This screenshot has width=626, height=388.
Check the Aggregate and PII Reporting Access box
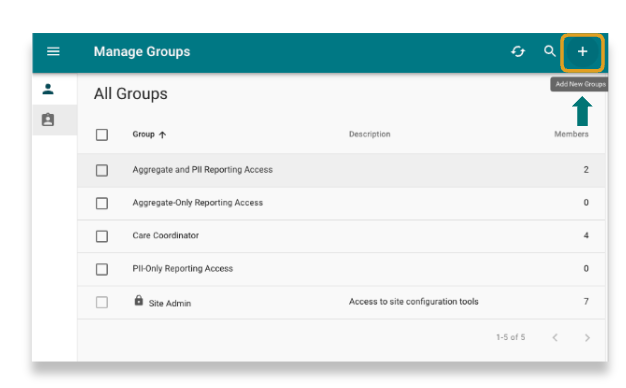click(102, 170)
